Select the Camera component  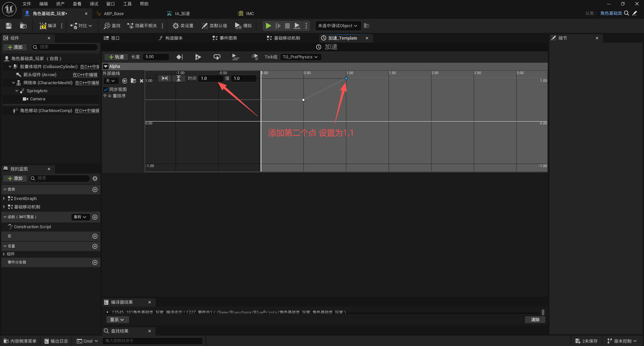click(38, 99)
